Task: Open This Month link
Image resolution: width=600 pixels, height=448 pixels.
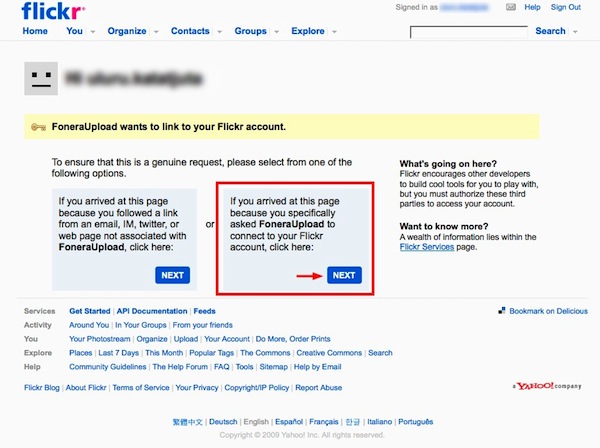Action: pos(164,353)
